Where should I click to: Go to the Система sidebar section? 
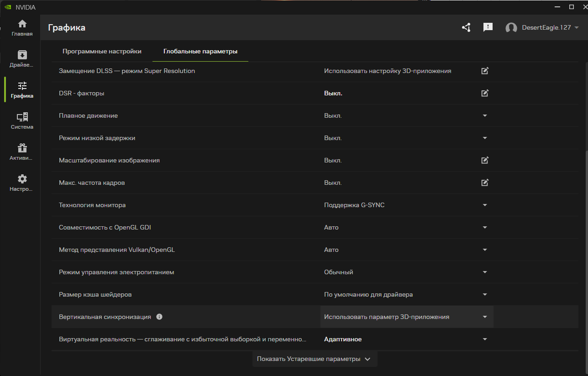click(x=22, y=121)
